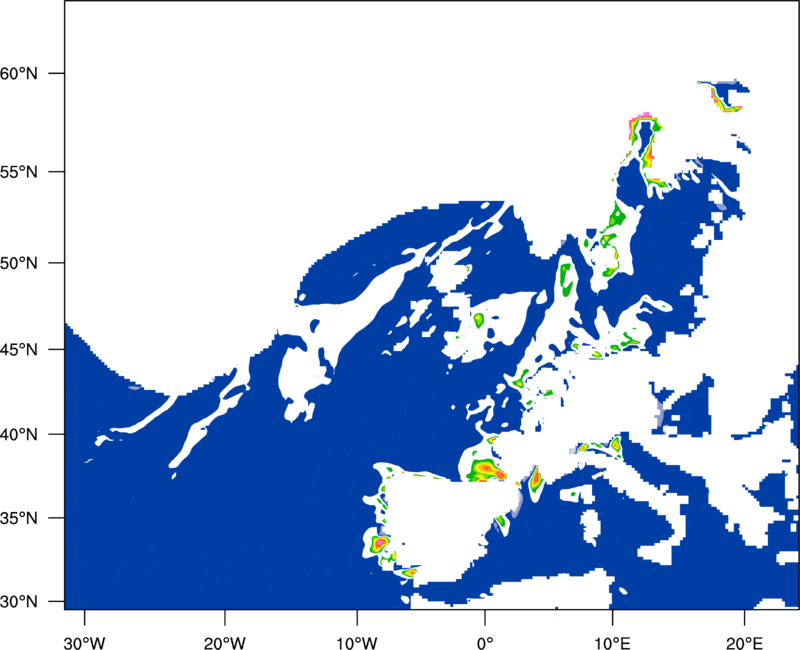Click the 45°N latitude label
This screenshot has width=800, height=650.
[x=19, y=349]
